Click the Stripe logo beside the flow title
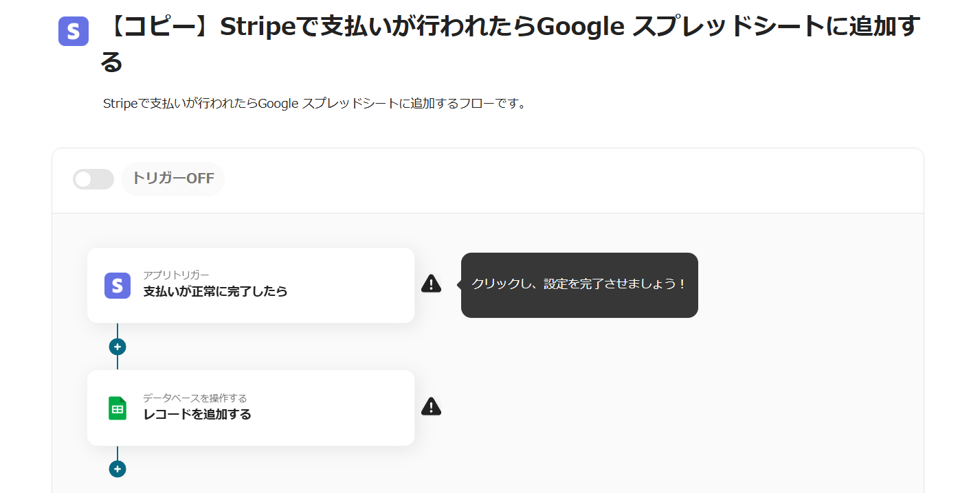 pyautogui.click(x=74, y=32)
